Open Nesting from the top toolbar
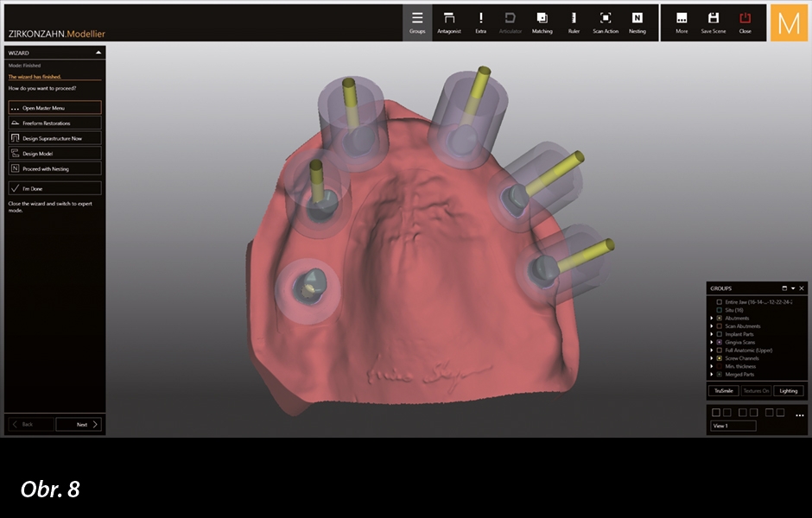This screenshot has width=812, height=518. (x=637, y=22)
